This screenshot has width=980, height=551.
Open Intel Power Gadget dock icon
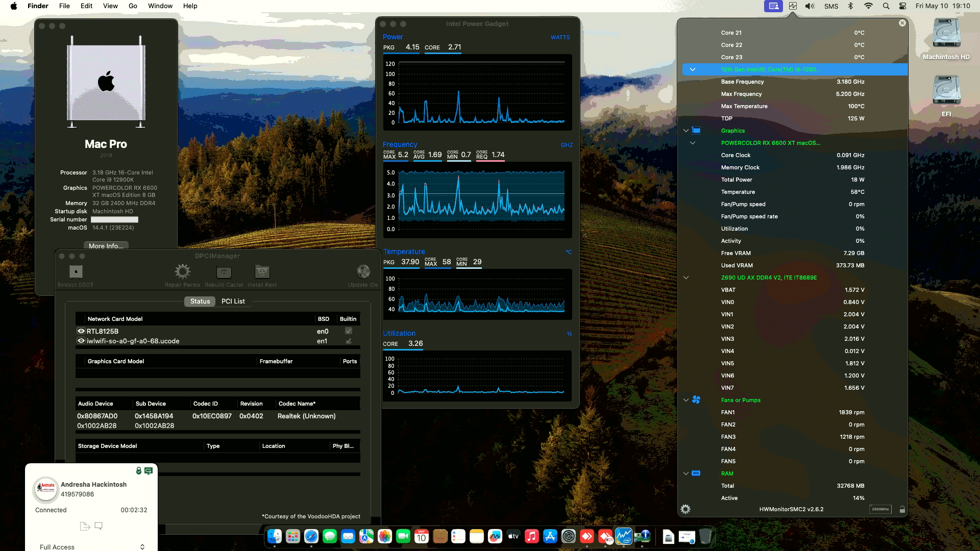click(624, 536)
